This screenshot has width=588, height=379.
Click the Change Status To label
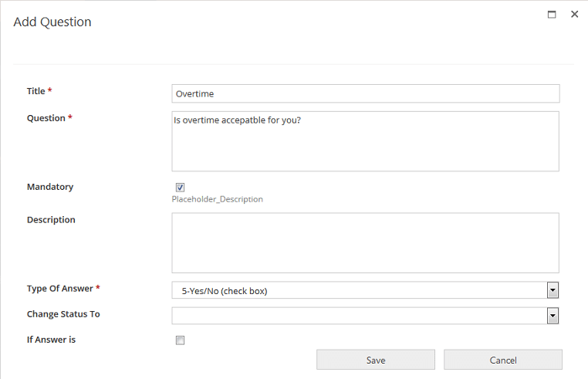tap(63, 314)
